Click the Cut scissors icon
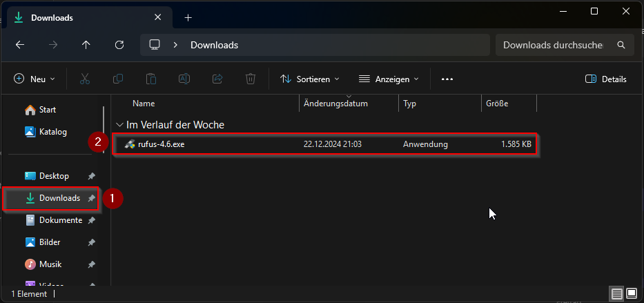The height and width of the screenshot is (303, 644). (85, 79)
